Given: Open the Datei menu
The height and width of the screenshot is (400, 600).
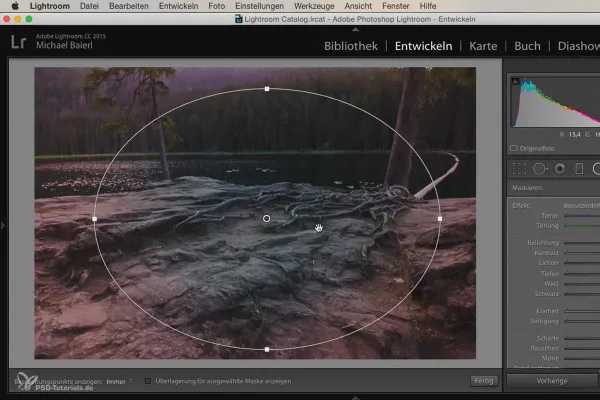Looking at the screenshot, I should 89,6.
